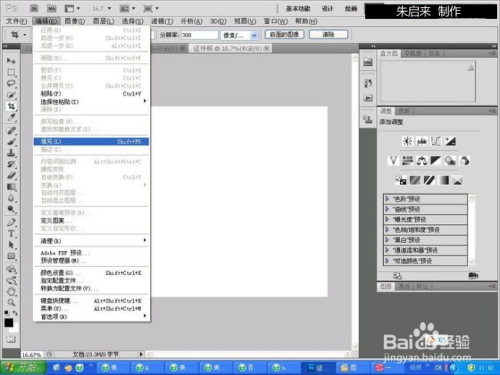Select the Horizontal Type tool
This screenshot has height=375, width=500.
pos(11,233)
